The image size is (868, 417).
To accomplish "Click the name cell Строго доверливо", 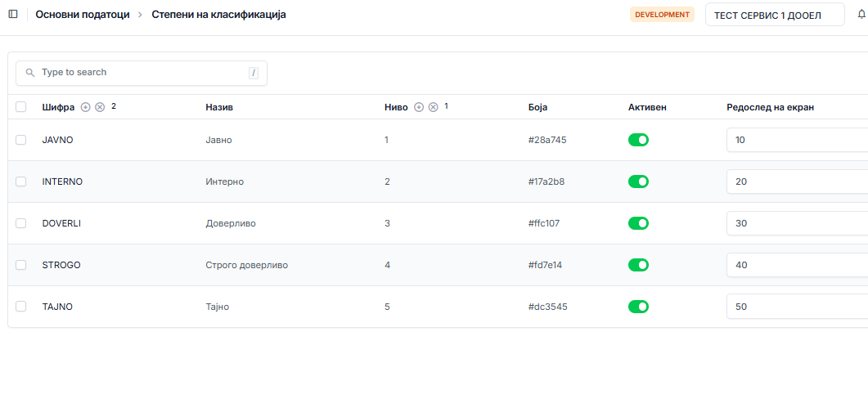I will [x=247, y=265].
